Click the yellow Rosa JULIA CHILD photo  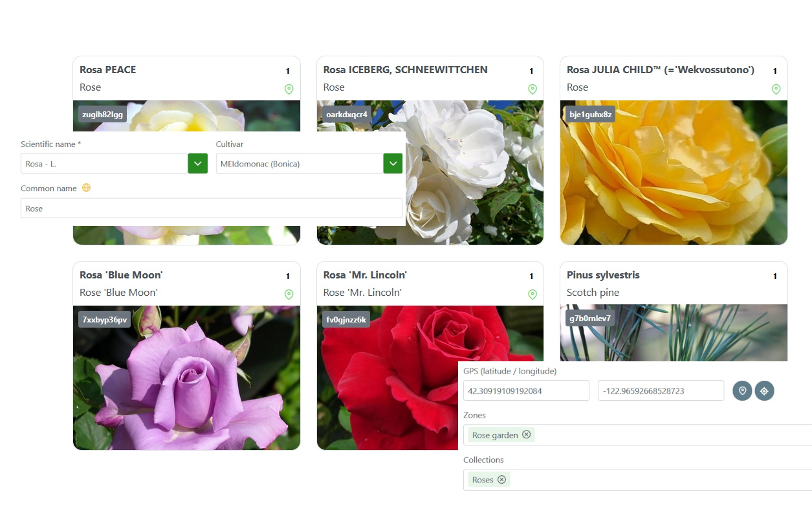674,172
